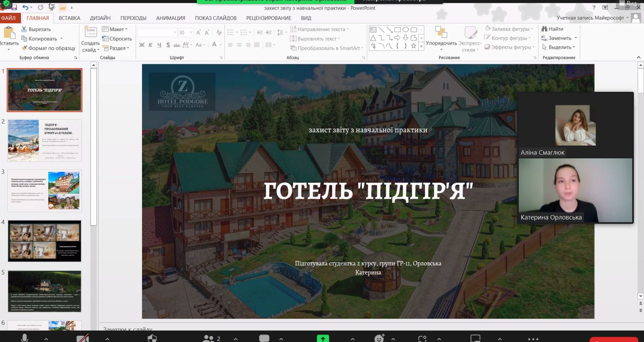Toggle Underline (Ч) formatting
The height and width of the screenshot is (342, 644).
[159, 45]
